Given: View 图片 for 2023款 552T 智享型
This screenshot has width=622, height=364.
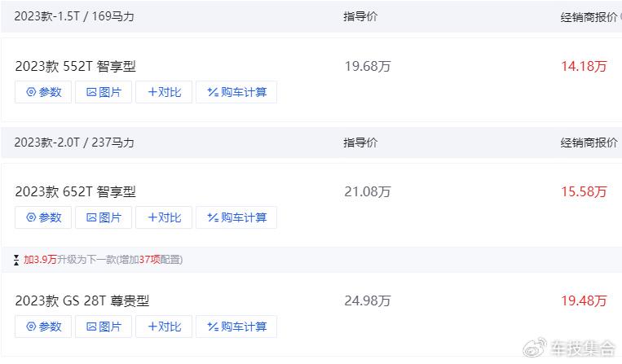Looking at the screenshot, I should 104,92.
